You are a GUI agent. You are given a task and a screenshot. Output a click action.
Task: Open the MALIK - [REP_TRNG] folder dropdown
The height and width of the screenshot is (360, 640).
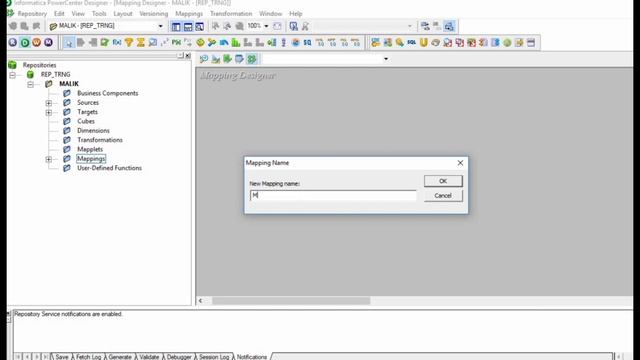click(x=160, y=26)
